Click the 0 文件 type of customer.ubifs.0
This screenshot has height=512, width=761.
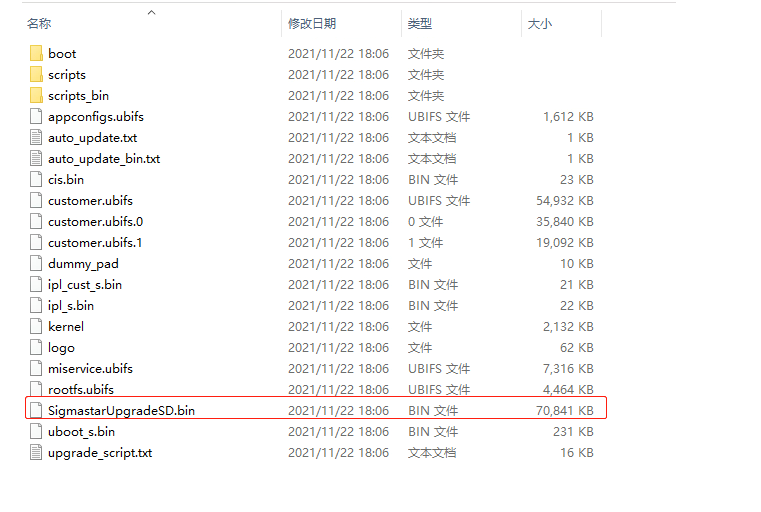click(x=426, y=221)
